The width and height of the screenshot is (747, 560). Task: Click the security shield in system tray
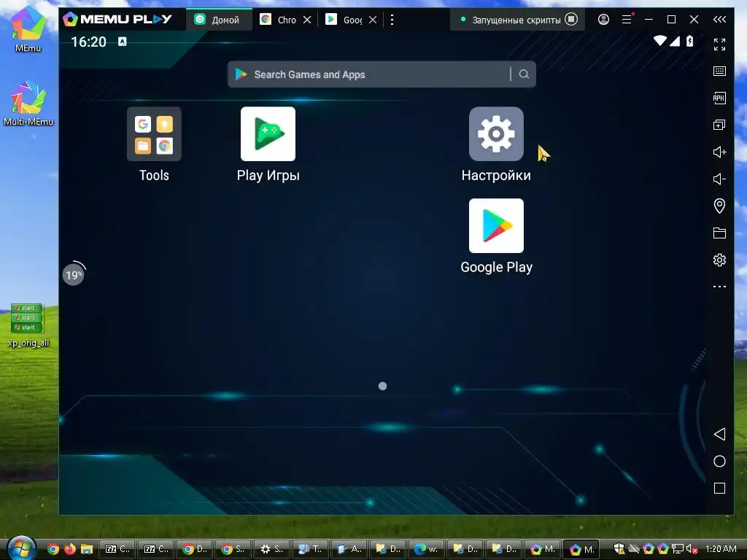pos(619,549)
